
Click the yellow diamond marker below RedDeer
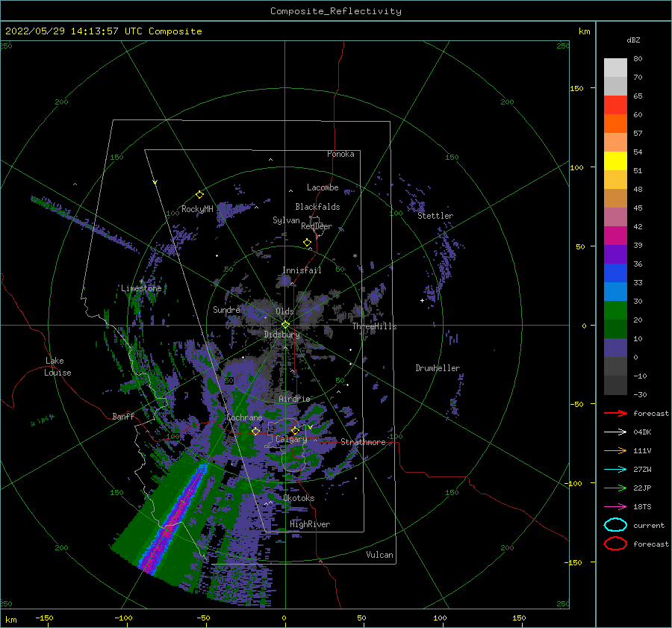click(307, 243)
